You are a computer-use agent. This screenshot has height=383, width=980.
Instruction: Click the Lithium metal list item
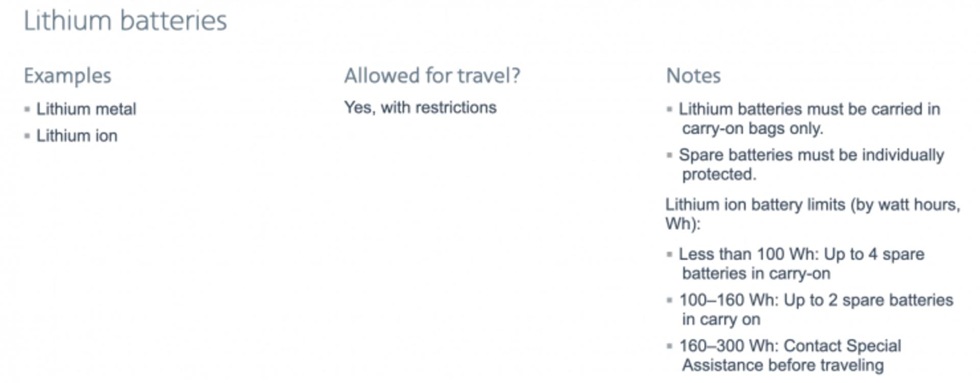pyautogui.click(x=86, y=109)
